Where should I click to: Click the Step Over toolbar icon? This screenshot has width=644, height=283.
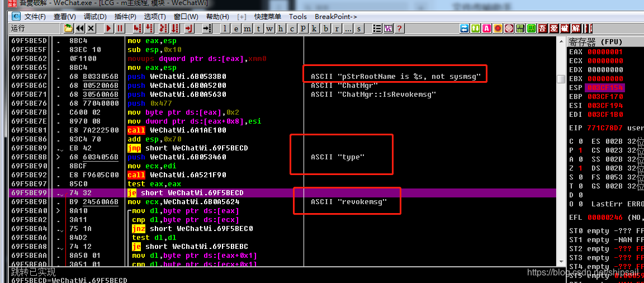[x=148, y=29]
